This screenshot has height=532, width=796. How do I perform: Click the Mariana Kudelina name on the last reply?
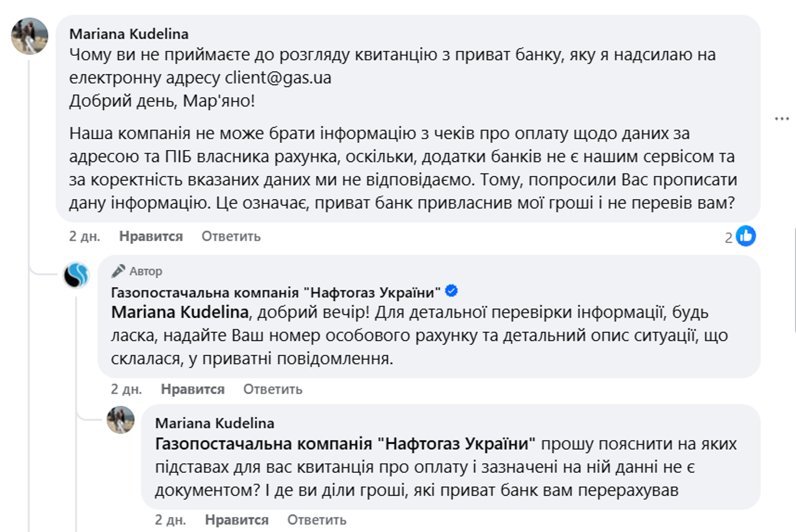214,423
